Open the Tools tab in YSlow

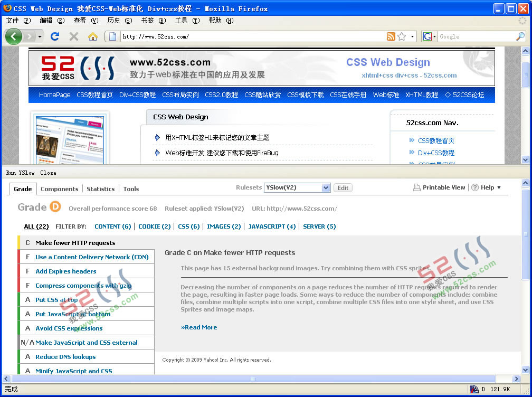tap(131, 189)
